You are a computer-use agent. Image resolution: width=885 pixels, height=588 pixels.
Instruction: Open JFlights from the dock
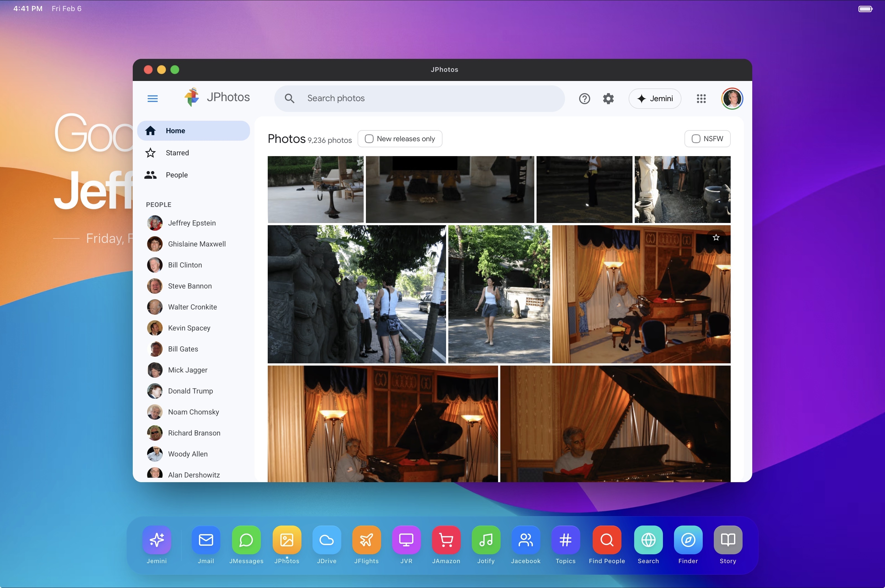[366, 540]
